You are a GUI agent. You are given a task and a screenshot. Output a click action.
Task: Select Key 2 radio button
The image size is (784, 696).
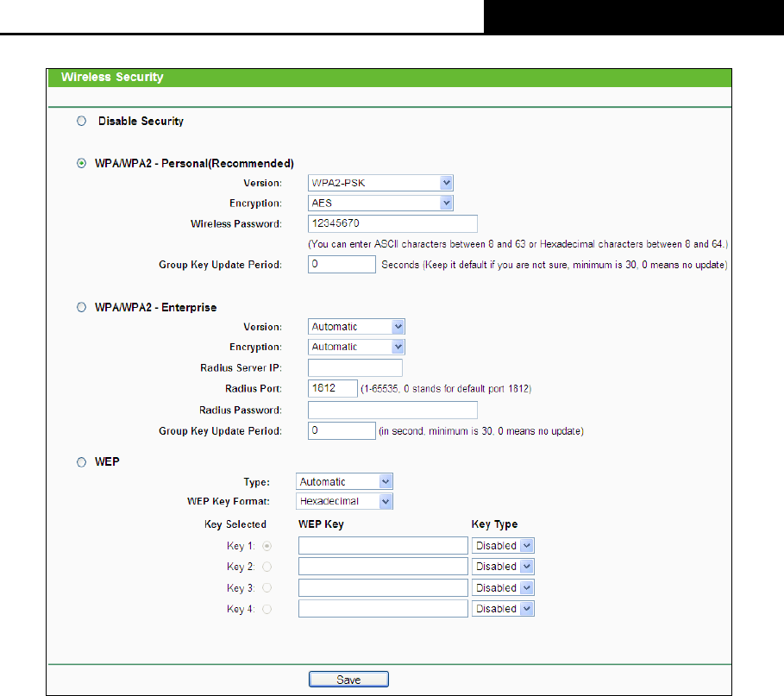click(267, 567)
